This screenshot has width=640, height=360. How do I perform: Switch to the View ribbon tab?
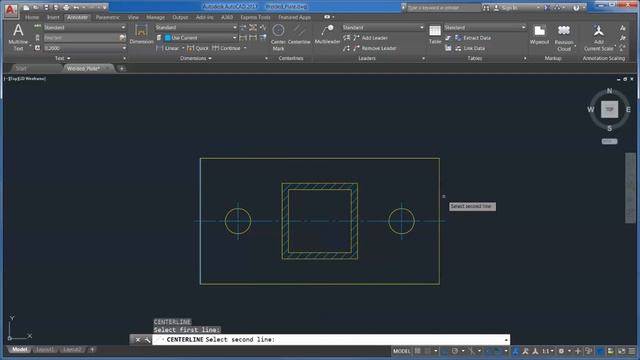tap(133, 17)
